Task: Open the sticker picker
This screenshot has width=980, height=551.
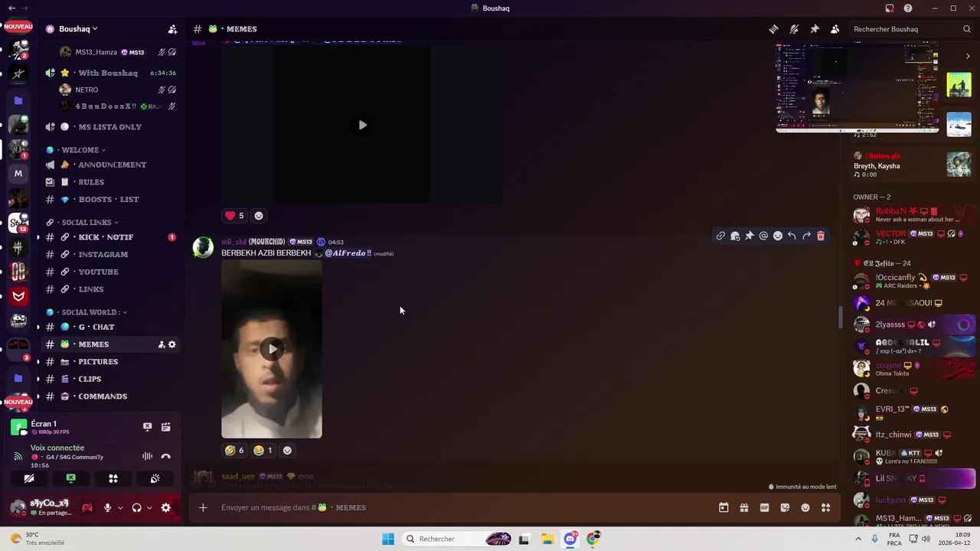Action: click(x=785, y=507)
